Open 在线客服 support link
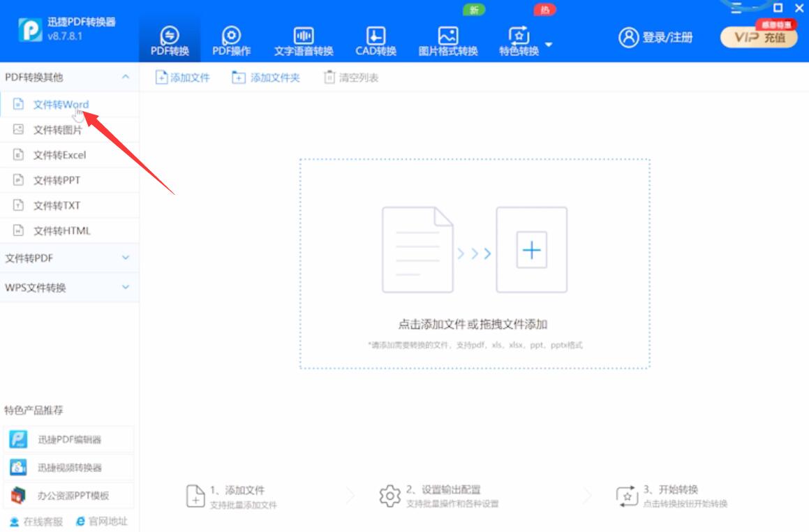Image resolution: width=809 pixels, height=532 pixels. [x=36, y=522]
